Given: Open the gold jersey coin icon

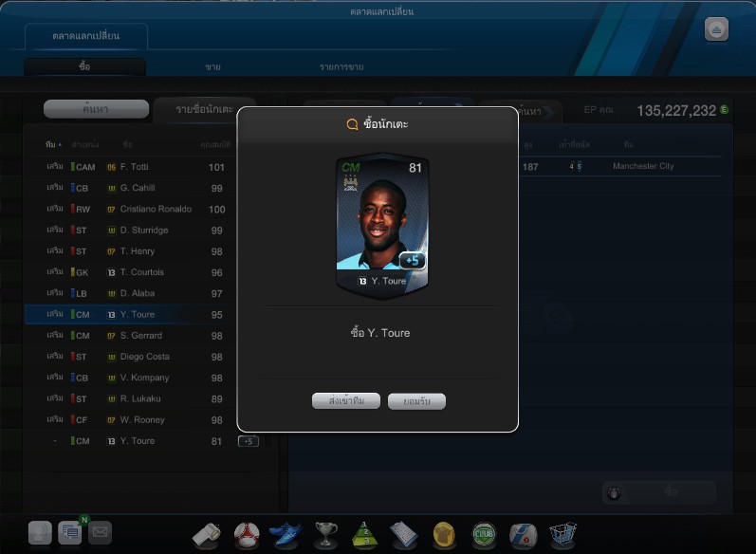Looking at the screenshot, I should point(444,535).
